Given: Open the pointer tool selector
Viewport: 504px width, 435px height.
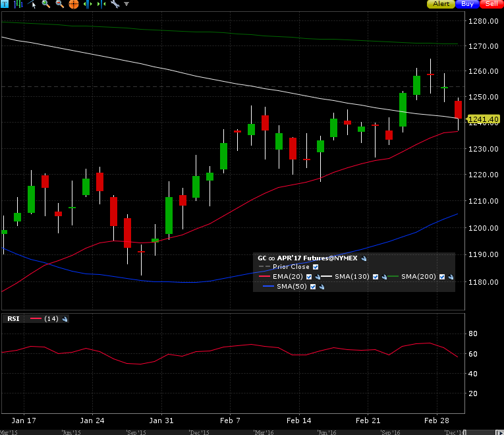Looking at the screenshot, I should 32,4.
